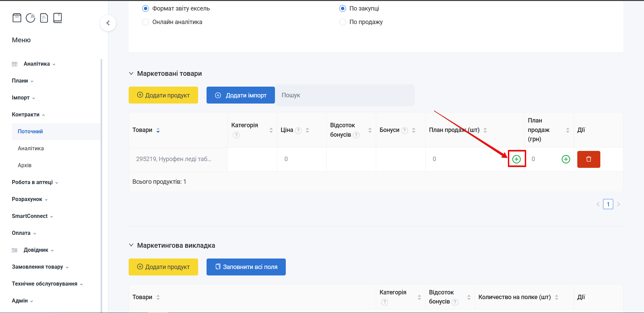The width and height of the screenshot is (644, 313).
Task: Click the red trash delete button
Action: pos(588,159)
